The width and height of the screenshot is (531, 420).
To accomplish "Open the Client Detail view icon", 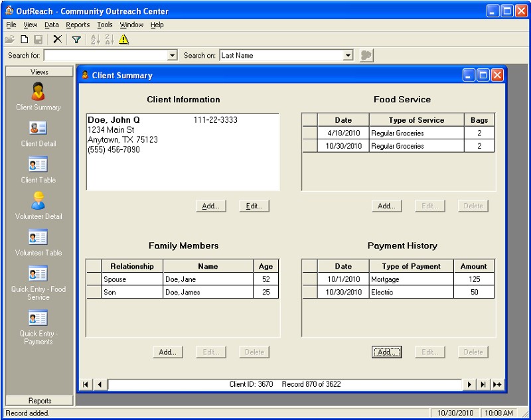I will (x=38, y=128).
